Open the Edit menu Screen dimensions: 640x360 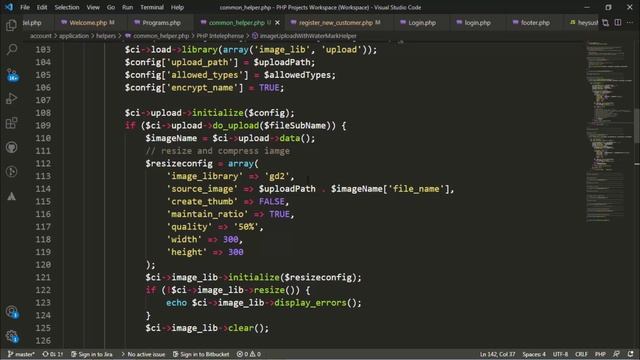42,7
